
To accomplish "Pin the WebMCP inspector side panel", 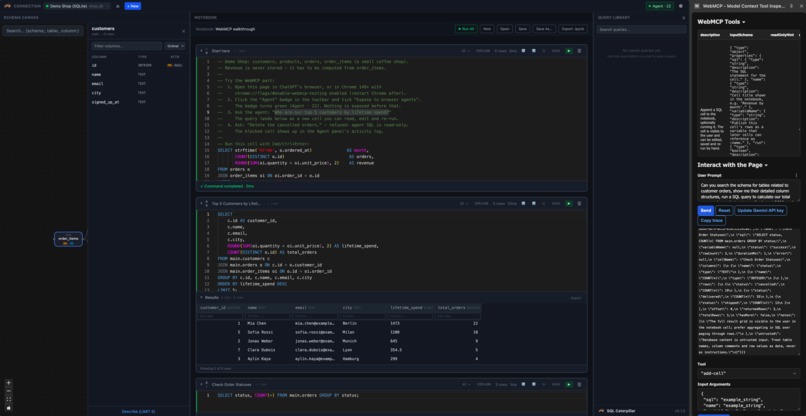I will pos(791,6).
